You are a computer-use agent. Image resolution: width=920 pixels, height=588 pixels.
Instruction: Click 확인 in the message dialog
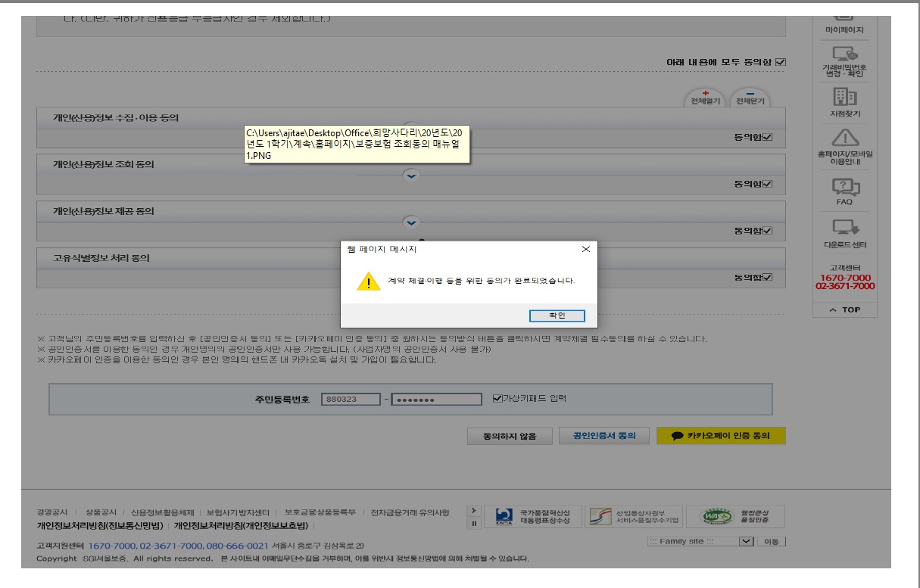557,316
